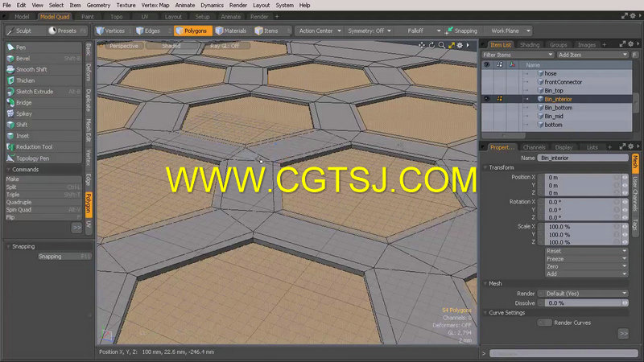644x362 pixels.
Task: Maximize the viewport with expand icon
Action: [452, 46]
